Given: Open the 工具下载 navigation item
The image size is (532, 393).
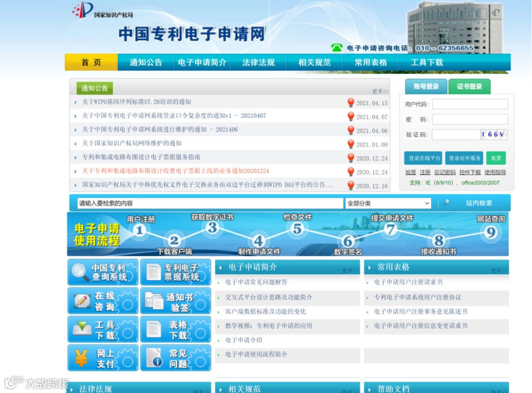Looking at the screenshot, I should [427, 63].
